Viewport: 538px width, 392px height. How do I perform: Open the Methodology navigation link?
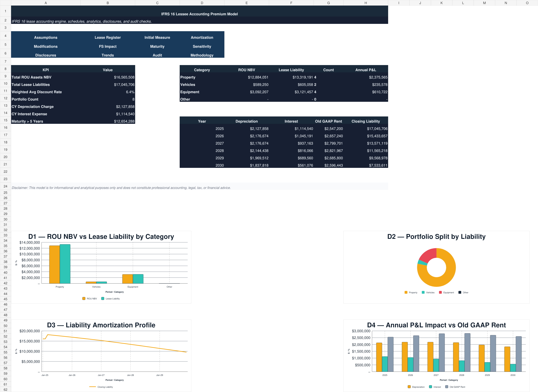click(x=202, y=55)
